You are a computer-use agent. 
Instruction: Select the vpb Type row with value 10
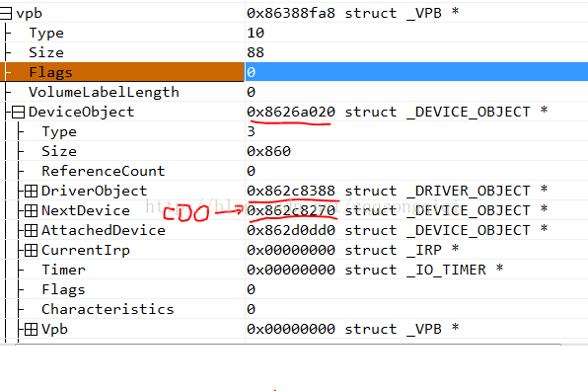294,33
